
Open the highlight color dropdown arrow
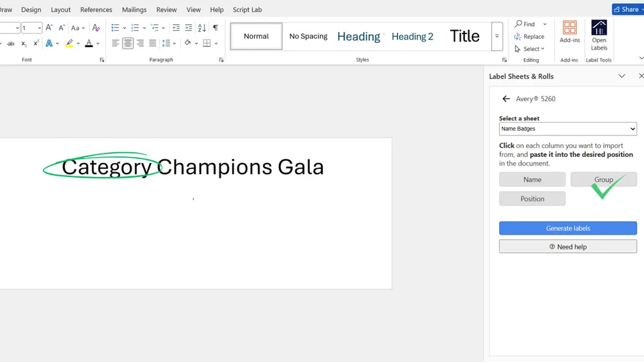click(78, 43)
